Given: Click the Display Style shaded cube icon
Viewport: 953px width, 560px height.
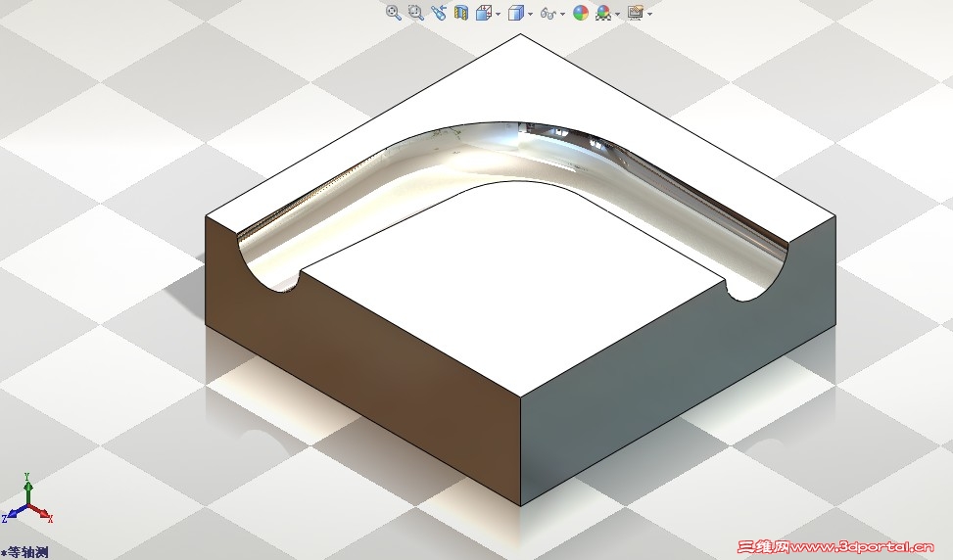Looking at the screenshot, I should [516, 13].
